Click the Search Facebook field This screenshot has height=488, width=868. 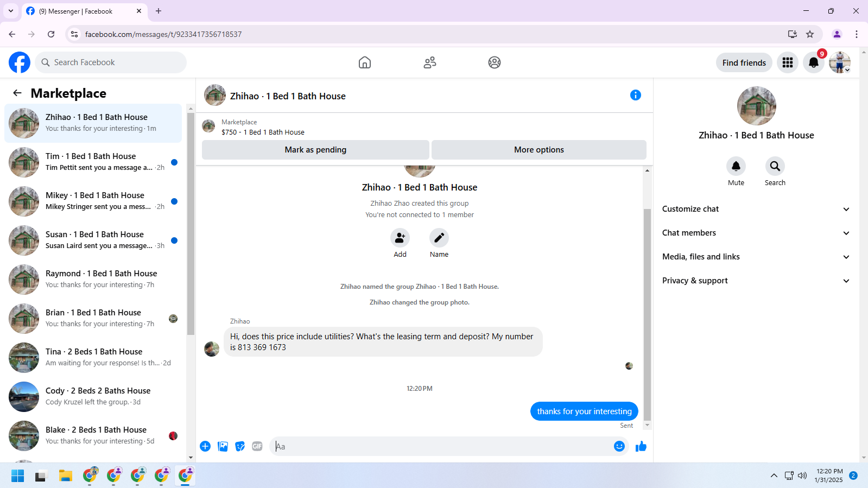(111, 62)
